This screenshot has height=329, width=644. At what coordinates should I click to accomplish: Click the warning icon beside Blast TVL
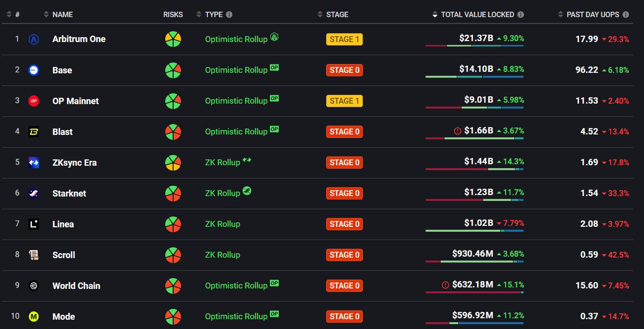pyautogui.click(x=458, y=131)
